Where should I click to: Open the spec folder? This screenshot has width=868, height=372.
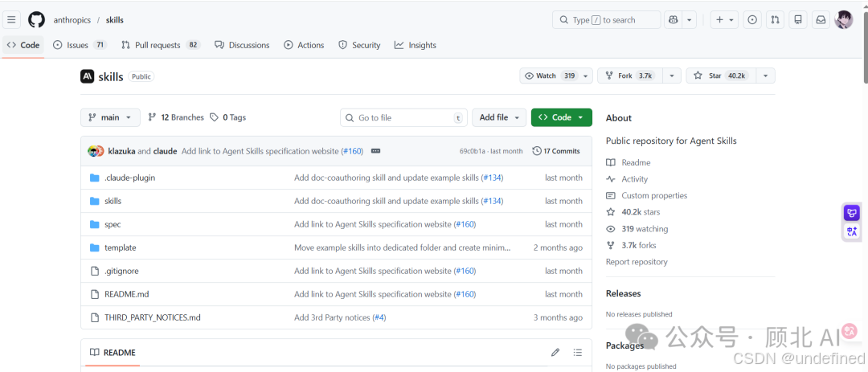coord(113,224)
